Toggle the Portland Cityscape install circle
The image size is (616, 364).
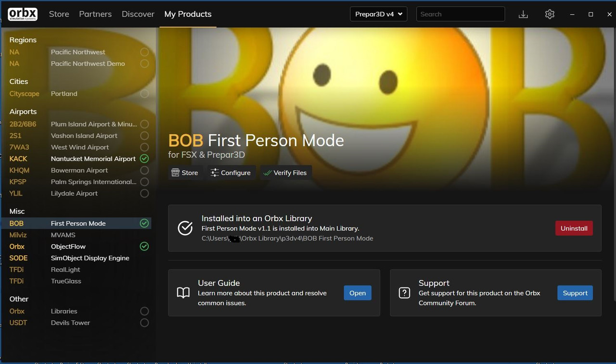[144, 94]
